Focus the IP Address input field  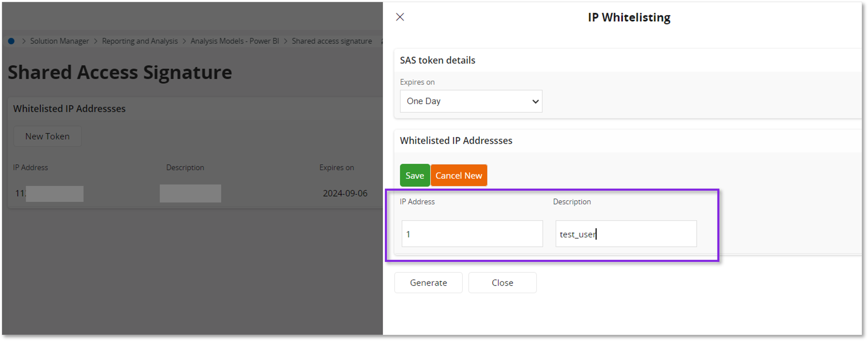point(472,234)
